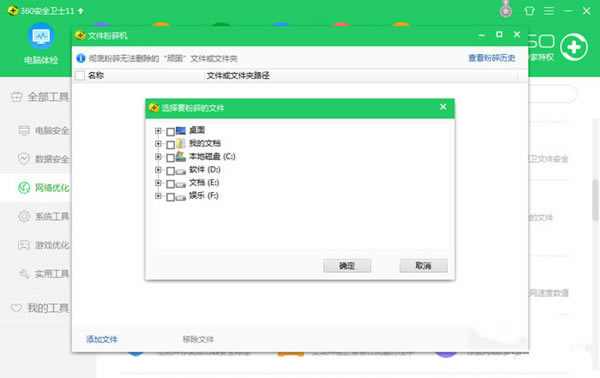Confirm with the 确定 button

347,266
